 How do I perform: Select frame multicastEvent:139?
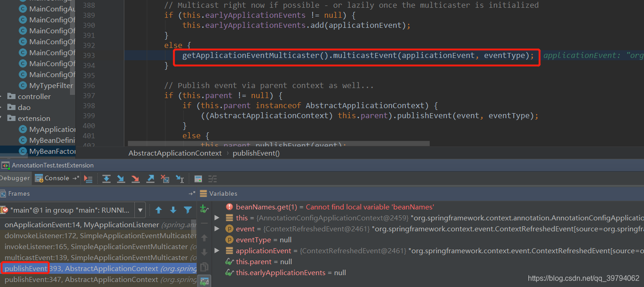[x=98, y=258]
